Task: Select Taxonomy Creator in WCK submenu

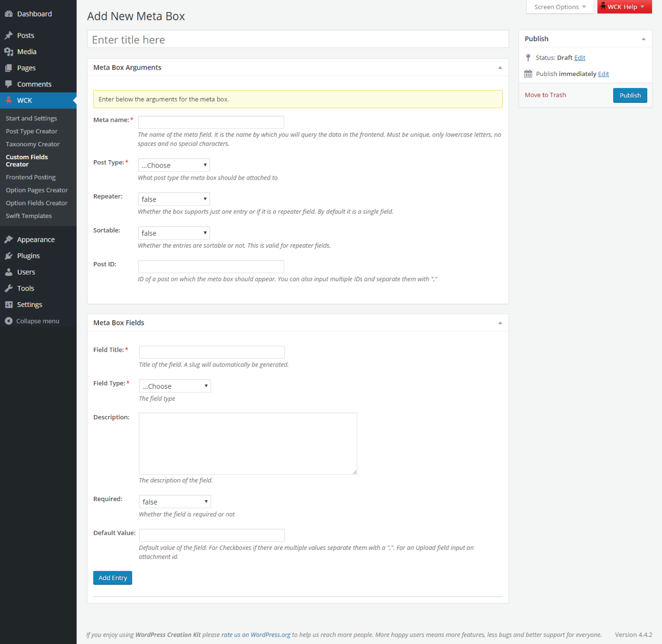Action: [x=33, y=144]
